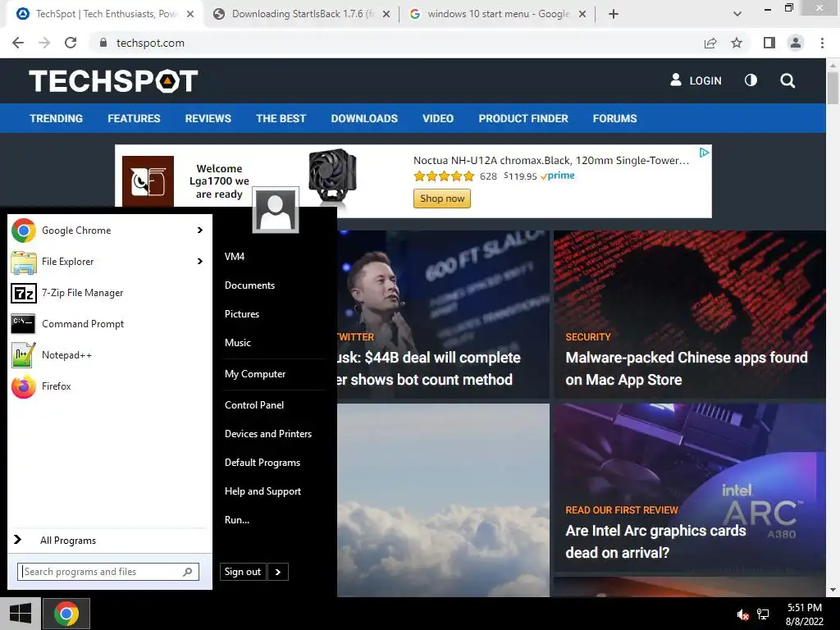The height and width of the screenshot is (630, 840).
Task: Open My Computer
Action: [x=255, y=374]
